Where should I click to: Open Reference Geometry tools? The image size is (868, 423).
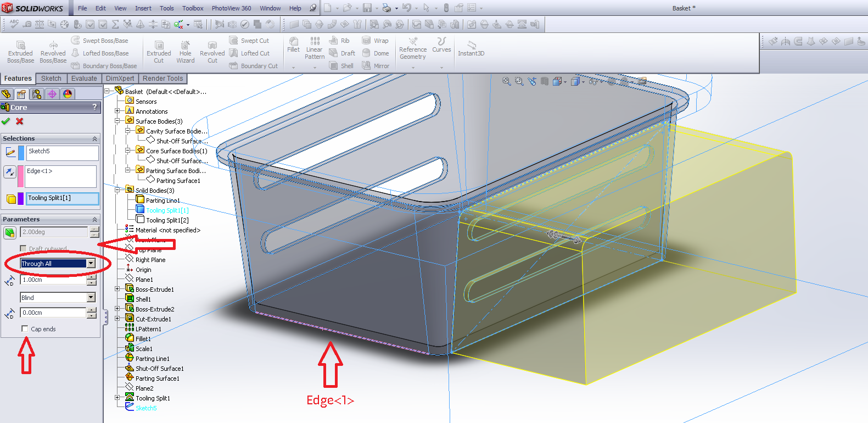(413, 48)
